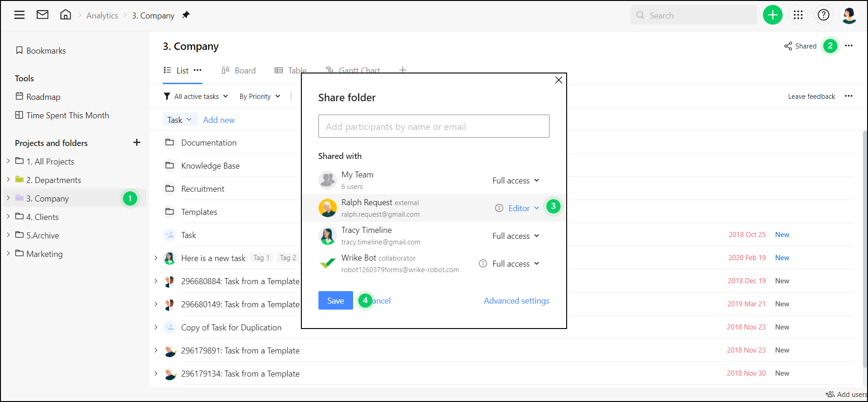Open the All active tasks filter dropdown
This screenshot has width=868, height=402.
pos(196,97)
